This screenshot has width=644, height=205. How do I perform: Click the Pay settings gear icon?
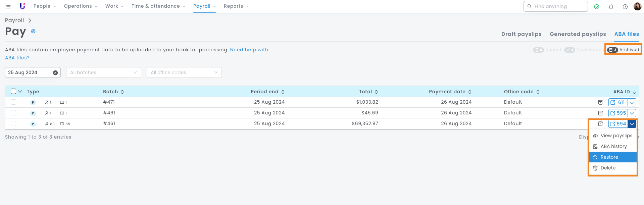(33, 31)
